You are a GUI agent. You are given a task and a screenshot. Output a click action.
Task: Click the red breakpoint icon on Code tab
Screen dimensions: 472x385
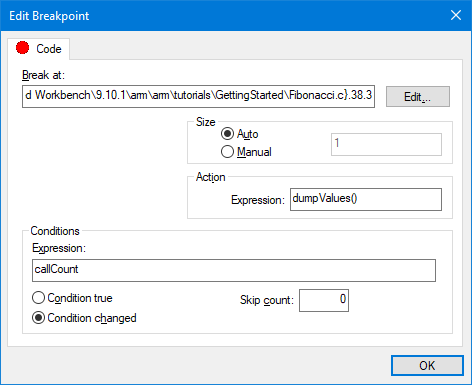[23, 48]
